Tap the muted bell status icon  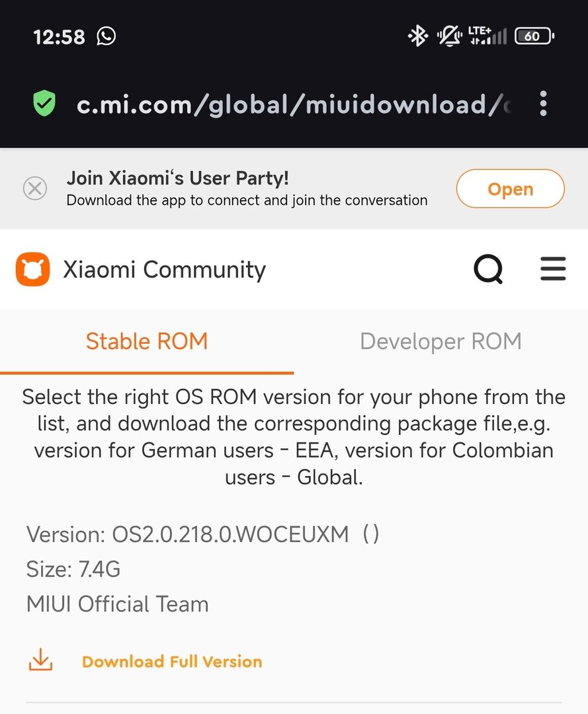[x=449, y=36]
